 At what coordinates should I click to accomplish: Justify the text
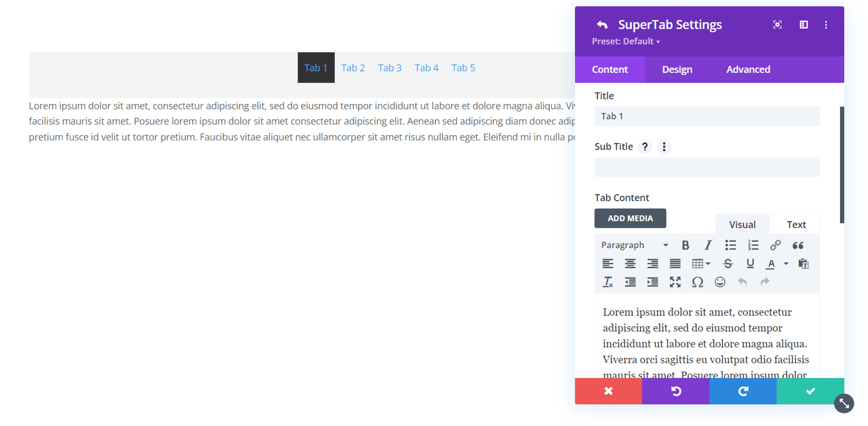click(675, 263)
